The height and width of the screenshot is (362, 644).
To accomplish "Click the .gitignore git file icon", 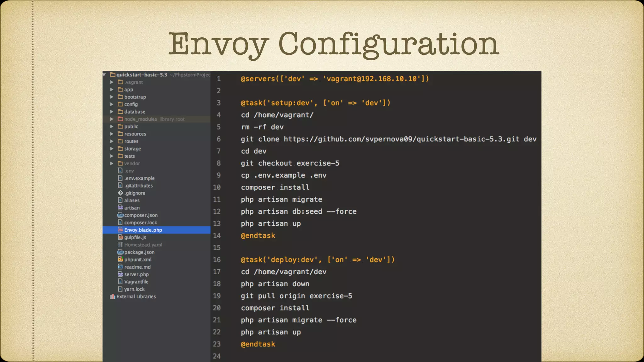I will pos(120,193).
